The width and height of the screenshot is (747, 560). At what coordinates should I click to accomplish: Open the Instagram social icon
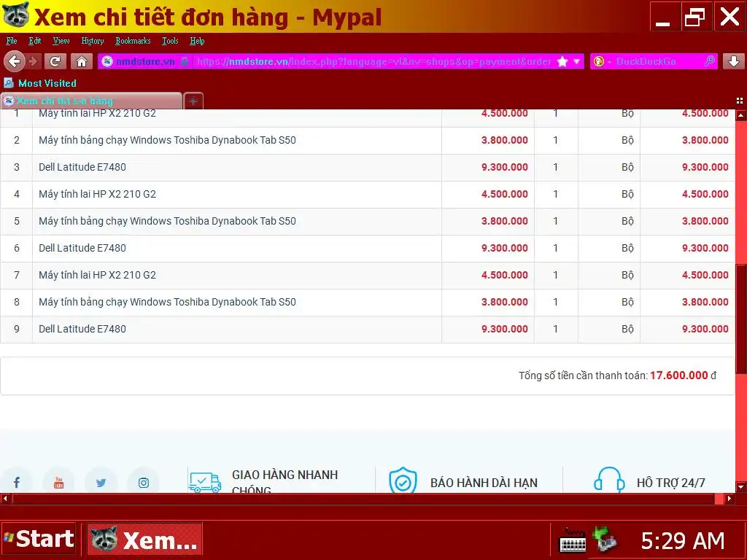tap(144, 483)
